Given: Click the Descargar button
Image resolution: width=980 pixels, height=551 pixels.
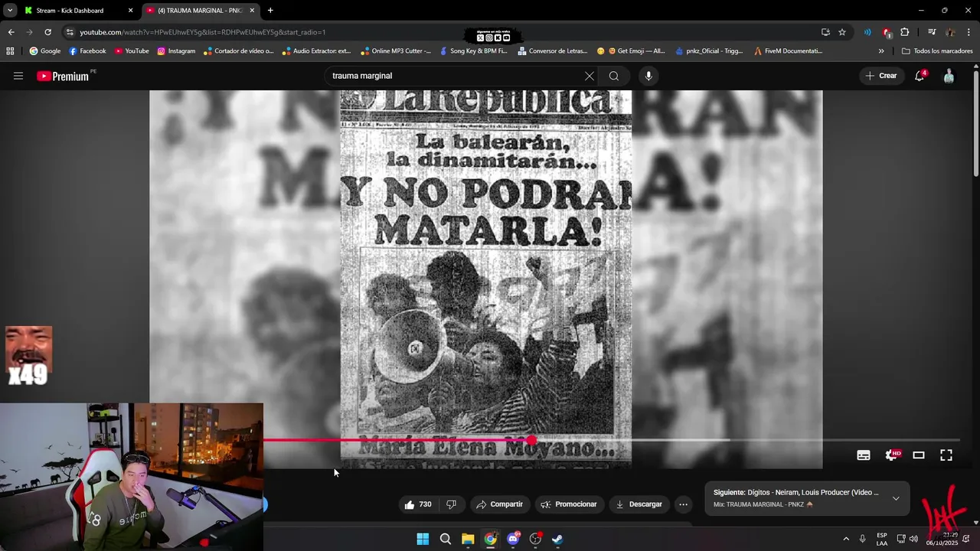Looking at the screenshot, I should pos(639,504).
